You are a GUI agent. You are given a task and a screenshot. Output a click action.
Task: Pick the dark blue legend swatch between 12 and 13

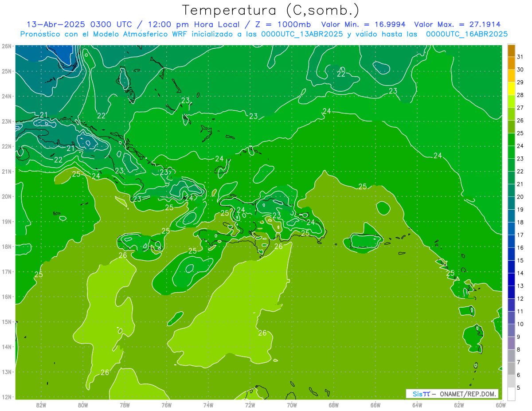point(511,292)
